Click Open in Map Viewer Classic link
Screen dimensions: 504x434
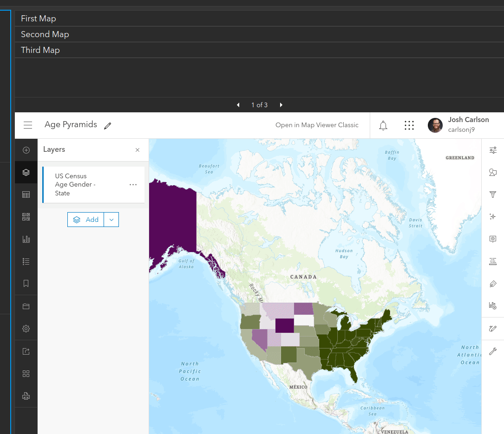point(317,125)
